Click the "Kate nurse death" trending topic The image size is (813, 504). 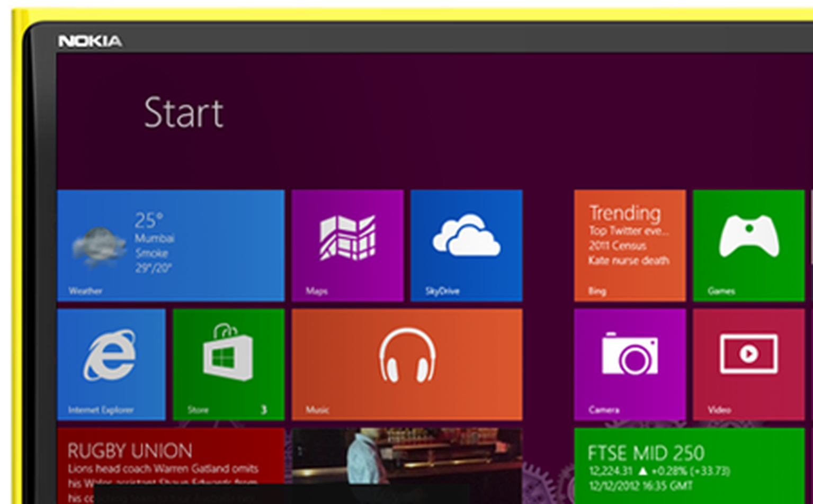629,260
